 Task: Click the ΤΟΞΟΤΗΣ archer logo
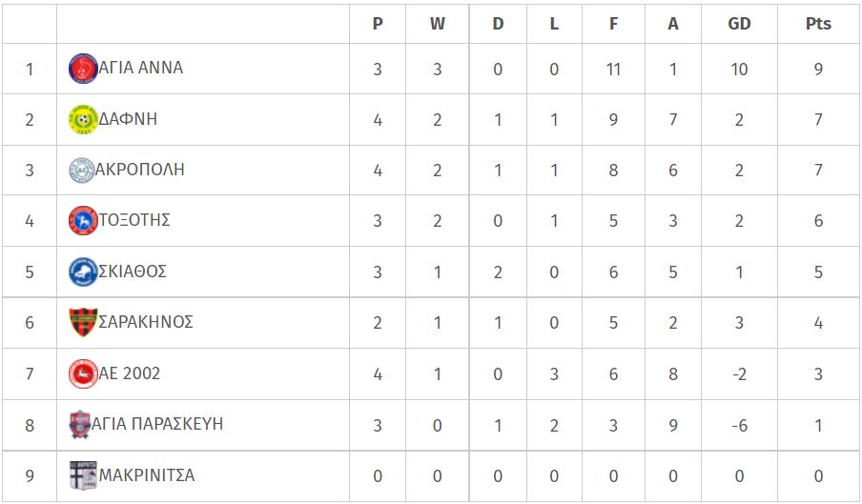83,221
